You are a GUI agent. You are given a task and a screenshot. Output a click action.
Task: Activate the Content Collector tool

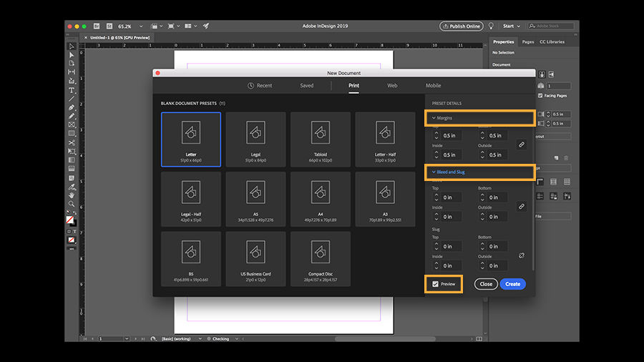[72, 81]
